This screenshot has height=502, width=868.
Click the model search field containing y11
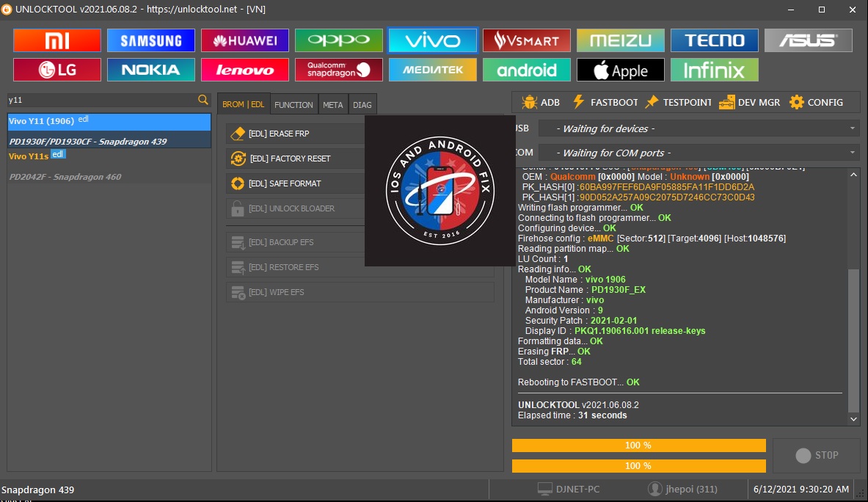[x=103, y=100]
